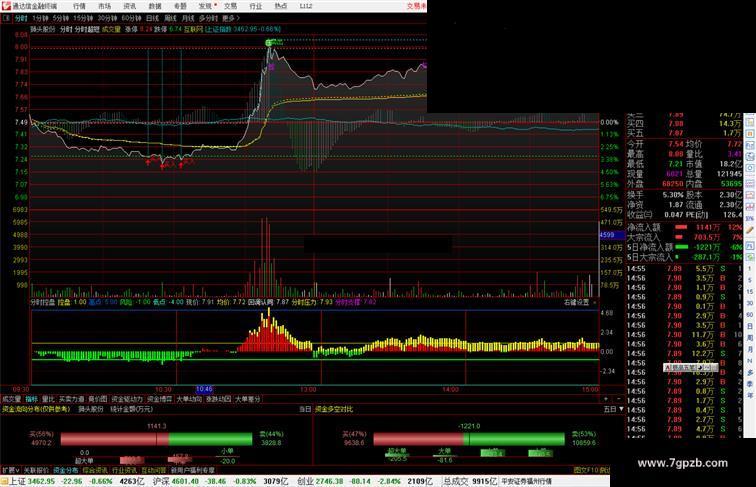Open the 多分时 multi-day option
This screenshot has height=487, width=756.
(208, 18)
